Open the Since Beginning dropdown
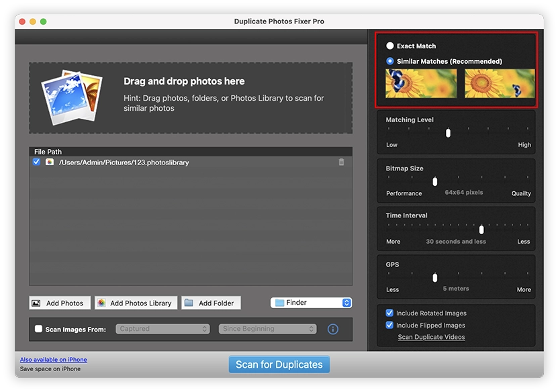 point(268,329)
